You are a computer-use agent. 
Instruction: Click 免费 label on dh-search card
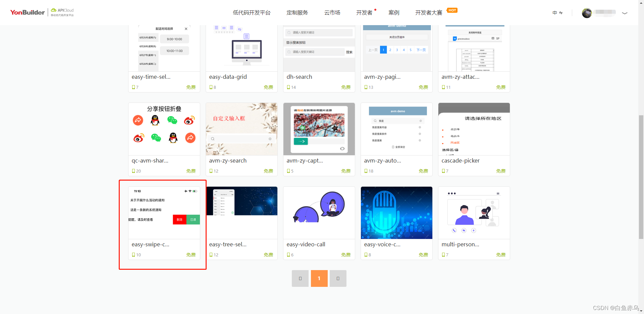(x=346, y=87)
